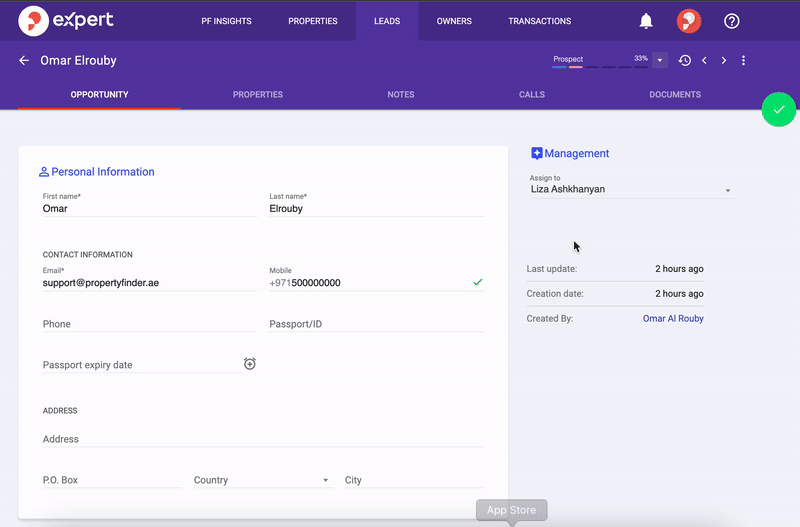The width and height of the screenshot is (800, 527).
Task: Click the Passport expiry date field
Action: point(142,365)
